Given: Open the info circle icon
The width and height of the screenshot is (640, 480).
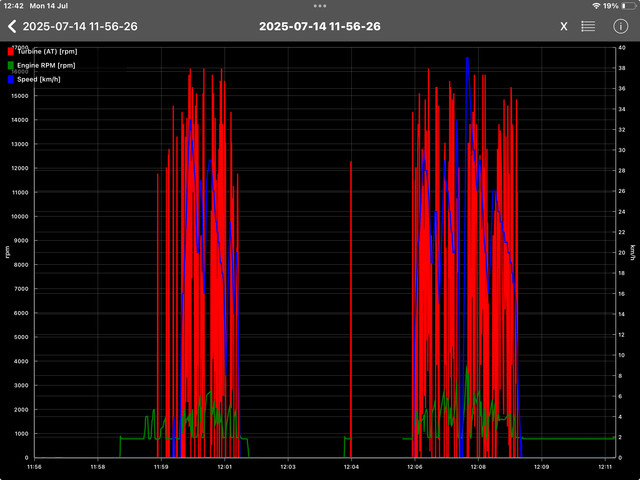Looking at the screenshot, I should (x=620, y=27).
